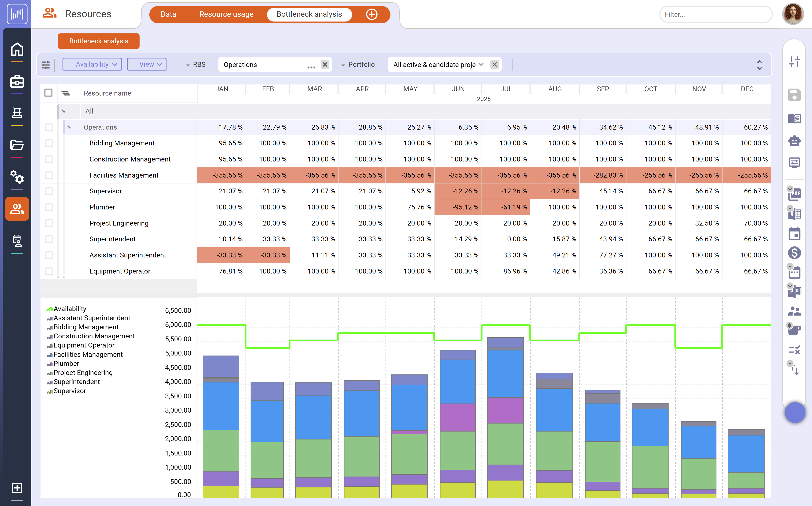Clear the Operations RBS filter
Screen dimensions: 812x506
coord(324,64)
